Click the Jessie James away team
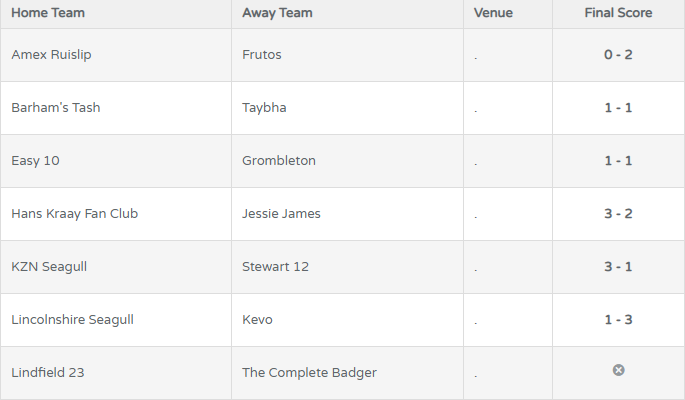 (x=281, y=214)
